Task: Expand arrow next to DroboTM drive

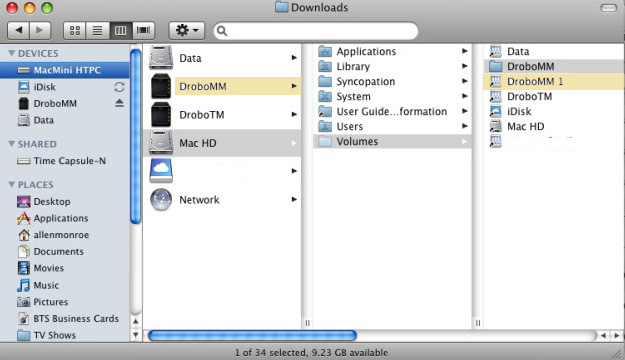Action: point(294,114)
